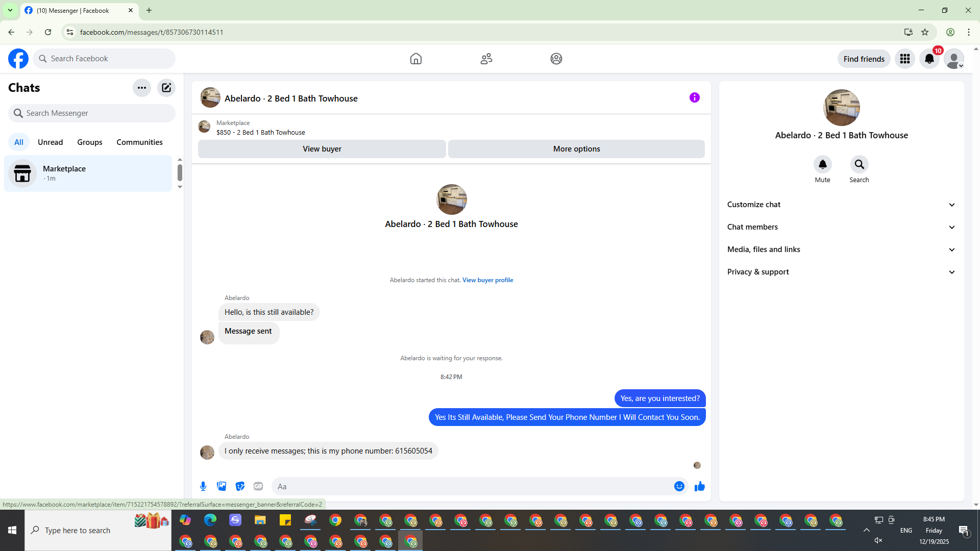
Task: Open the notifications bell
Action: tap(929, 59)
